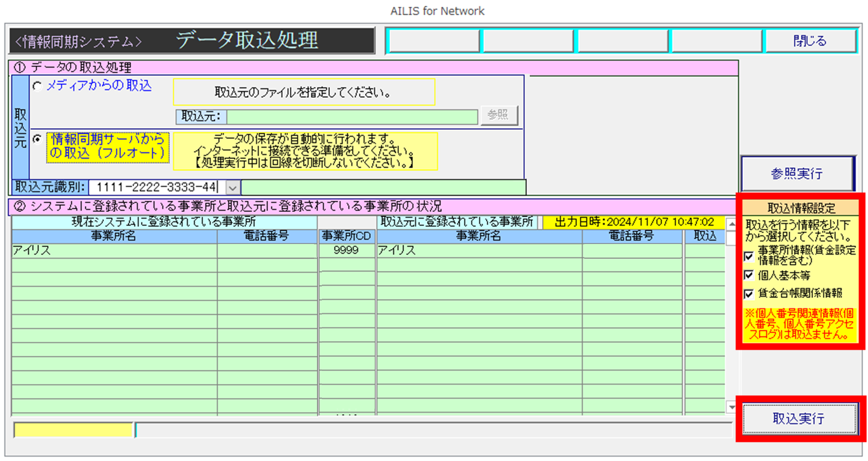Click the table scrollbar down arrow
Viewport: 868px width, 461px height.
(731, 406)
